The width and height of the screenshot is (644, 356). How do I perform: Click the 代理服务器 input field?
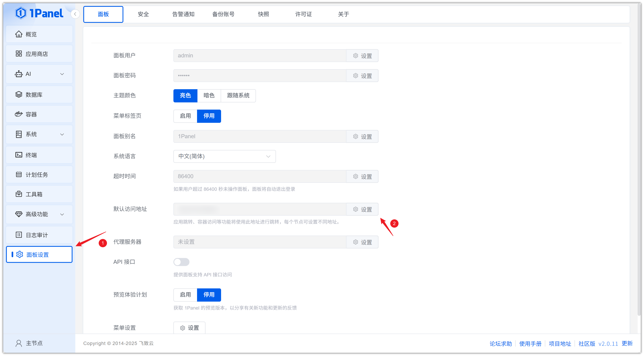coord(260,242)
